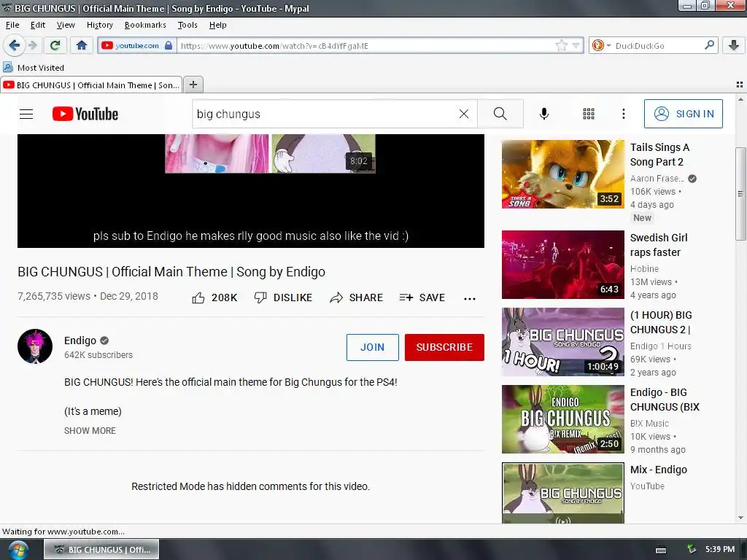Open the Bookmarks menu
This screenshot has width=747, height=560.
[x=145, y=25]
